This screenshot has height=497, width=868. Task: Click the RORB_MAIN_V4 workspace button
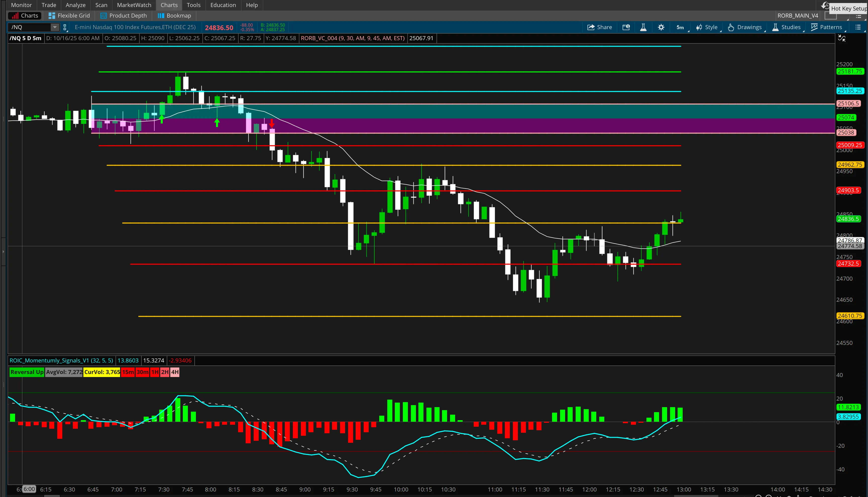(798, 16)
